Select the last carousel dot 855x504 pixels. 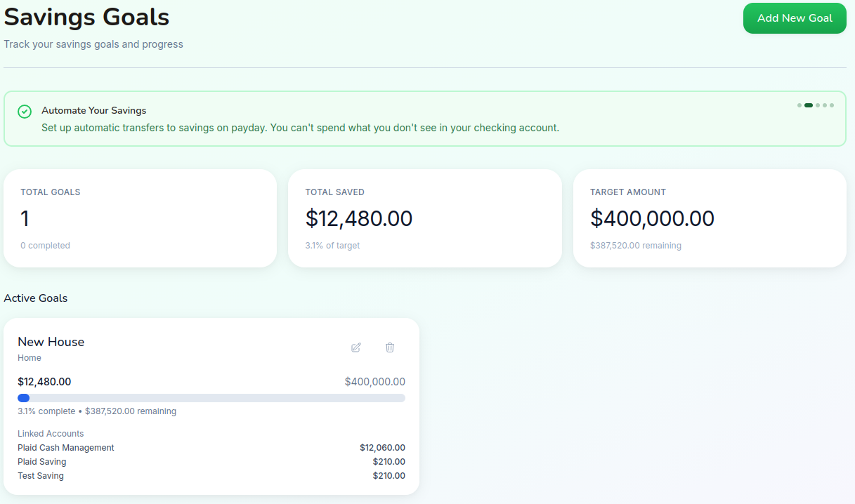(x=832, y=105)
